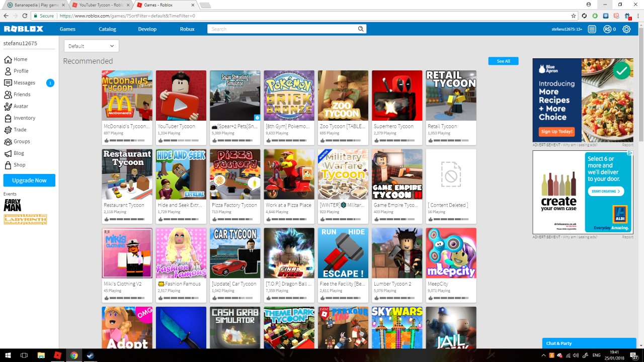The width and height of the screenshot is (644, 362).
Task: Open Steam from the taskbar
Action: (x=91, y=355)
